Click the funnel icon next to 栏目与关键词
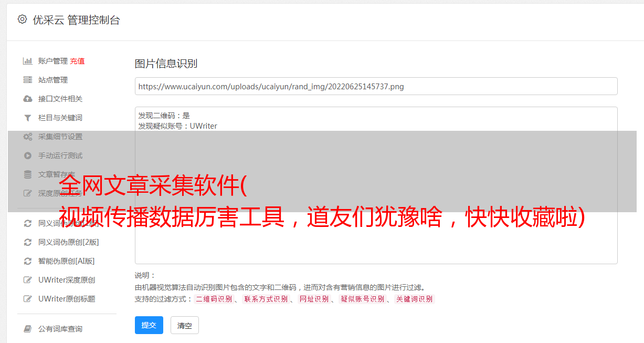The height and width of the screenshot is (343, 644). pyautogui.click(x=28, y=118)
